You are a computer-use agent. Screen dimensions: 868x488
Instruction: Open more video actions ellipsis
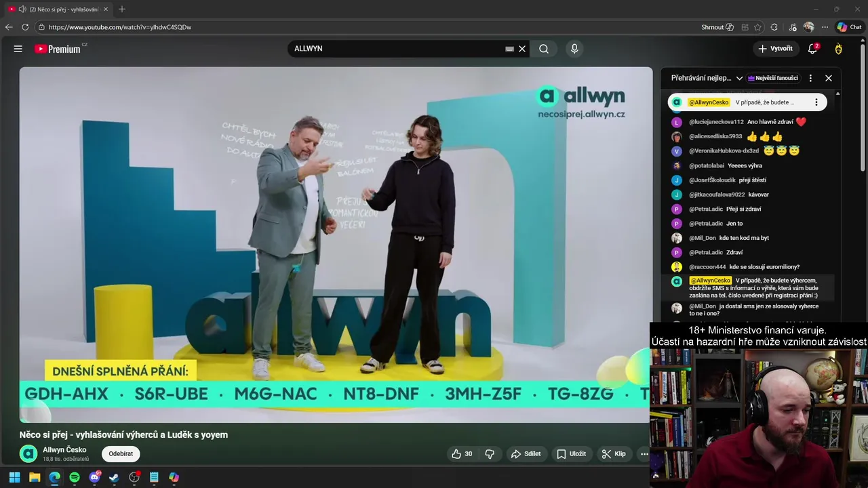(x=644, y=454)
